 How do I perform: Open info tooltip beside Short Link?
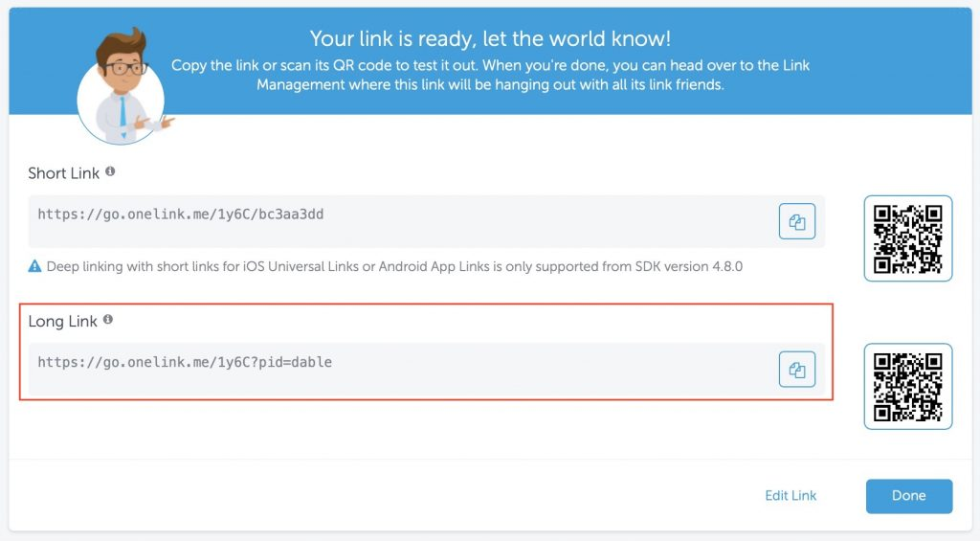[110, 171]
